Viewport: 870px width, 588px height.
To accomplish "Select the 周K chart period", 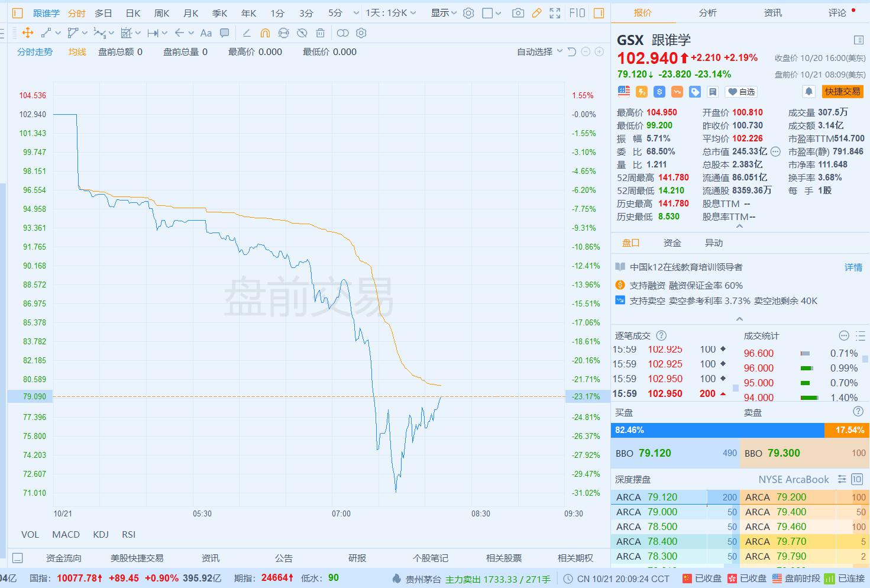I will 161,13.
